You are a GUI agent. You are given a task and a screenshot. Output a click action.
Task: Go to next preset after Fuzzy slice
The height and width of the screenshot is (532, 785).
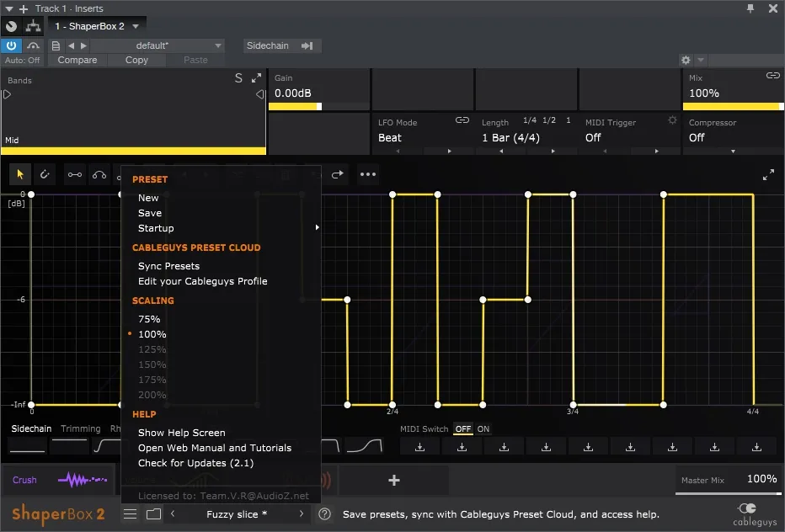(x=302, y=513)
